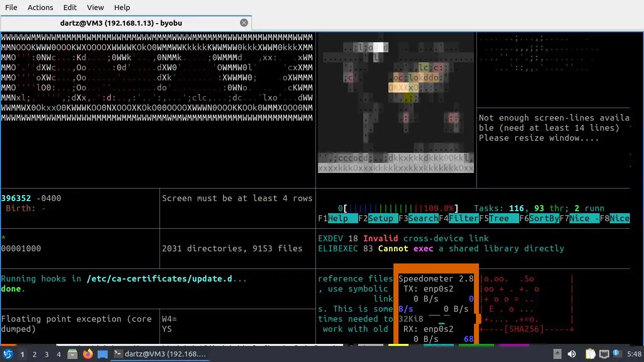Open the LXQt application menu icon
The image size is (644, 362).
point(8,354)
